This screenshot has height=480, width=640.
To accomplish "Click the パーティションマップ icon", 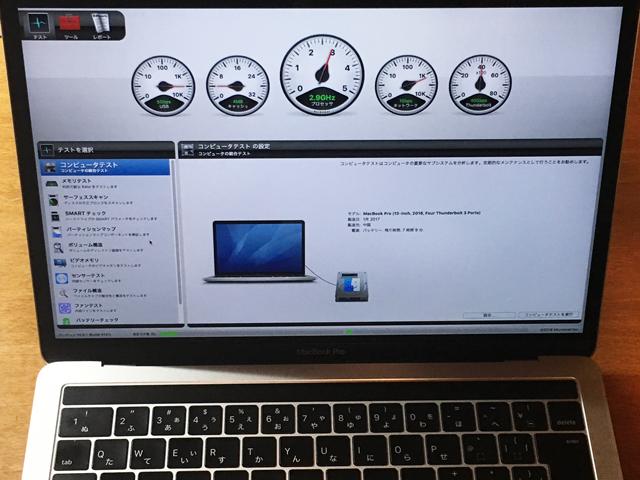I will pyautogui.click(x=57, y=232).
